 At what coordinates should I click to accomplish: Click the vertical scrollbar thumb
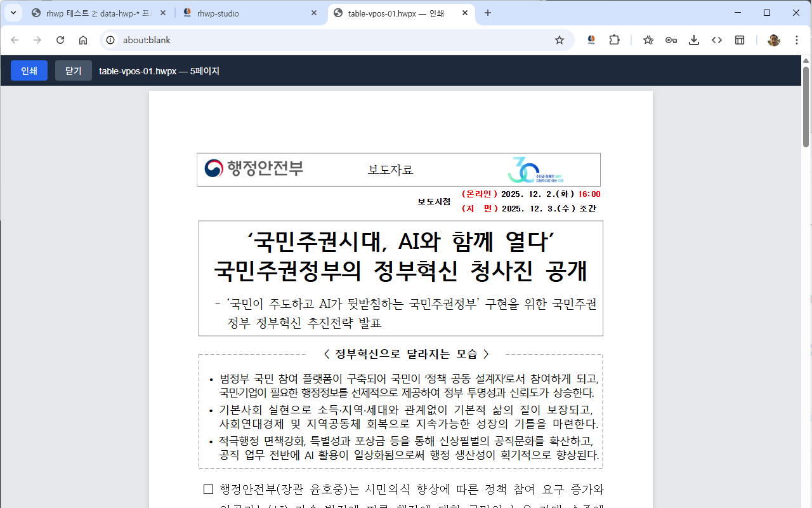[806, 106]
